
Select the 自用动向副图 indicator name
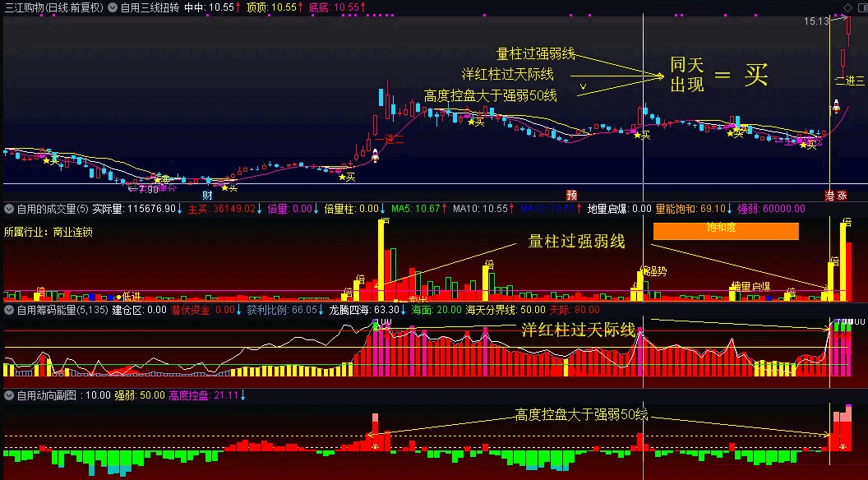tap(47, 395)
